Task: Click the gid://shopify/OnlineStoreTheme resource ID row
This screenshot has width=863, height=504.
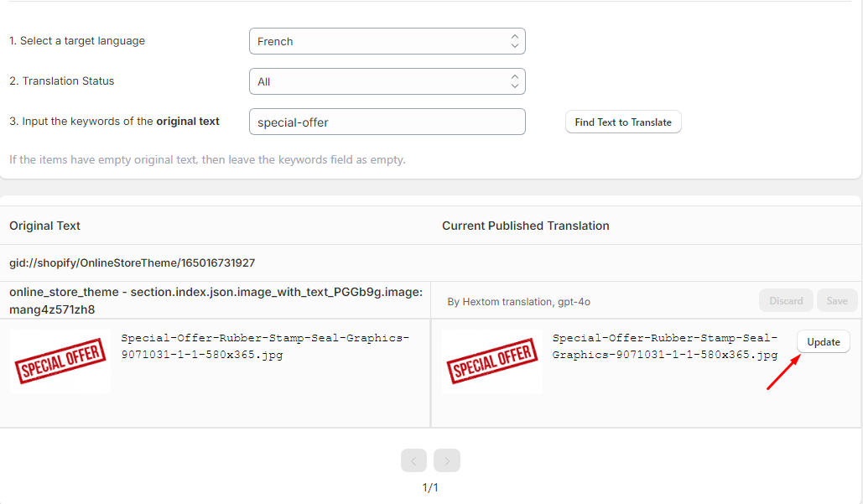Action: [x=431, y=263]
